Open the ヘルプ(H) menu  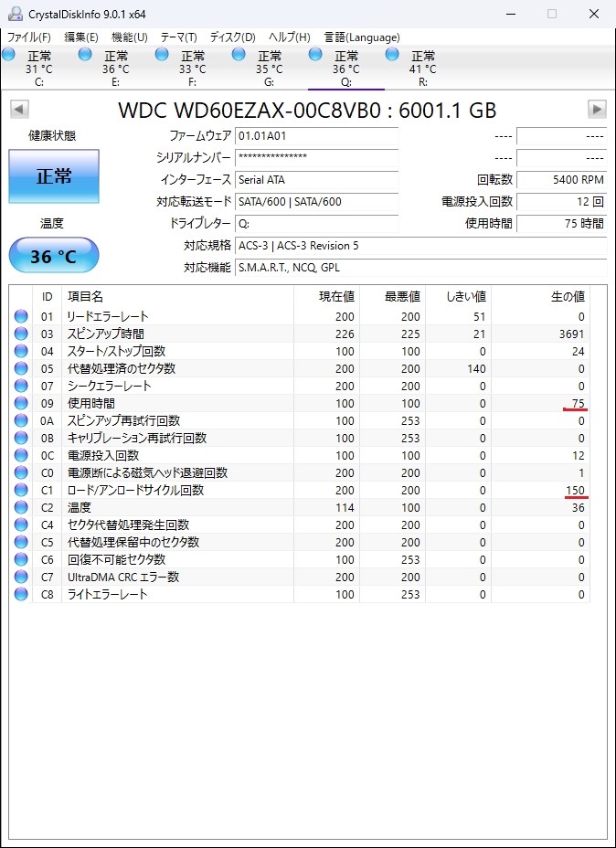290,37
